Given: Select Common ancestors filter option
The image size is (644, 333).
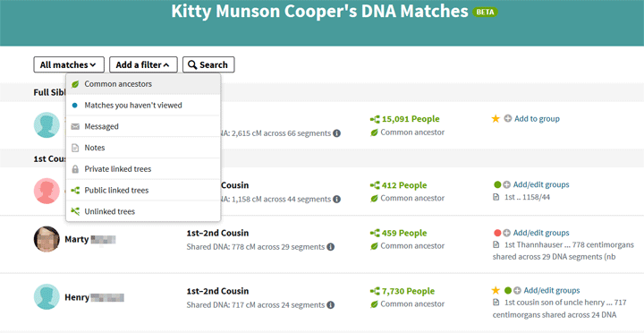Looking at the screenshot, I should [143, 84].
